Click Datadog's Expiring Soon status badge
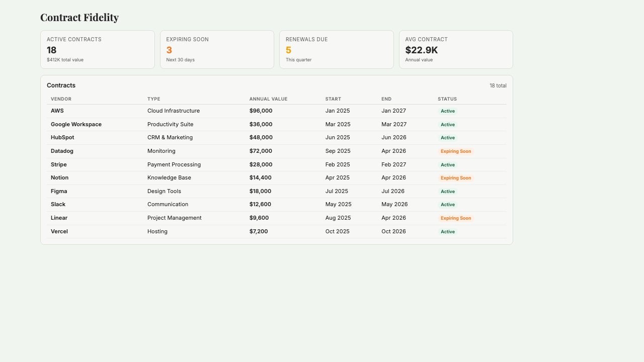Image resolution: width=644 pixels, height=362 pixels. (456, 151)
